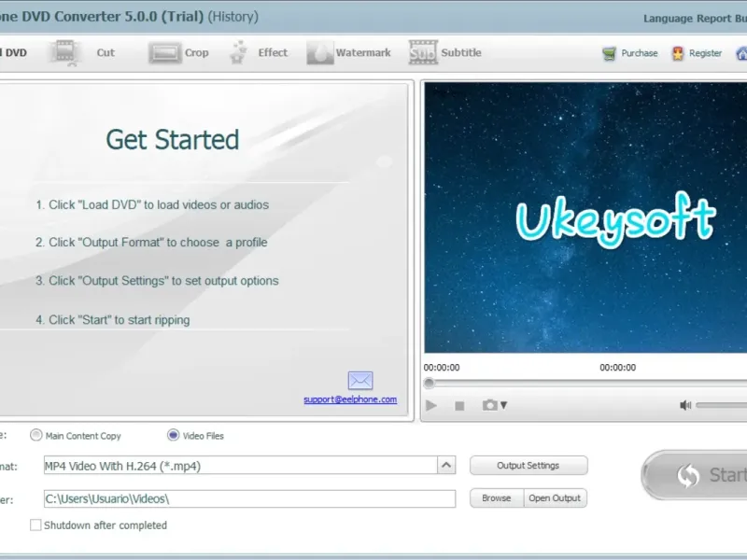Click the Register label text
Screen dimensions: 747x560
(706, 53)
